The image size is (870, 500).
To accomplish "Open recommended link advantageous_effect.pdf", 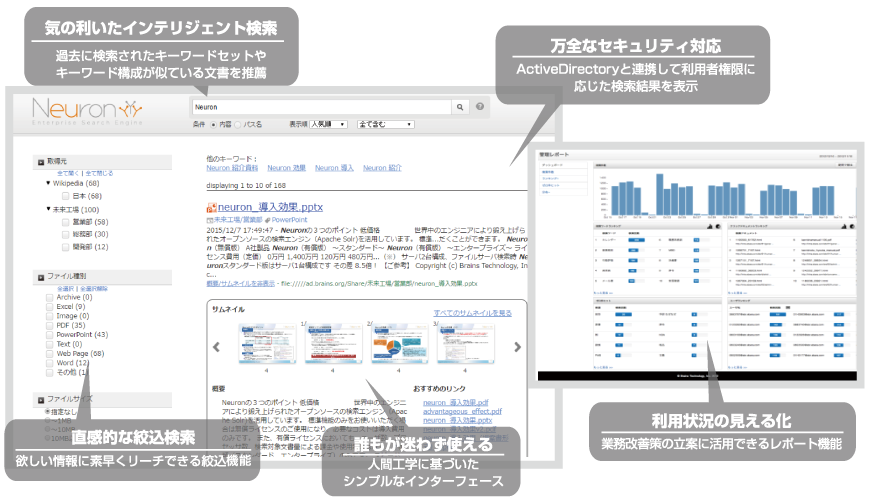I will tap(462, 412).
